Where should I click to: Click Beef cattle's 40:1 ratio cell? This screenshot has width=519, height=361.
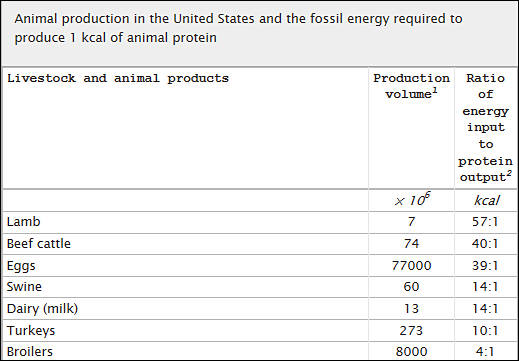485,244
